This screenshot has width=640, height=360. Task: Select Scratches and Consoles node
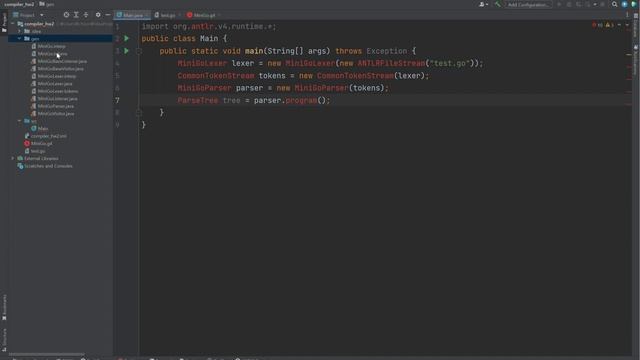pos(45,166)
